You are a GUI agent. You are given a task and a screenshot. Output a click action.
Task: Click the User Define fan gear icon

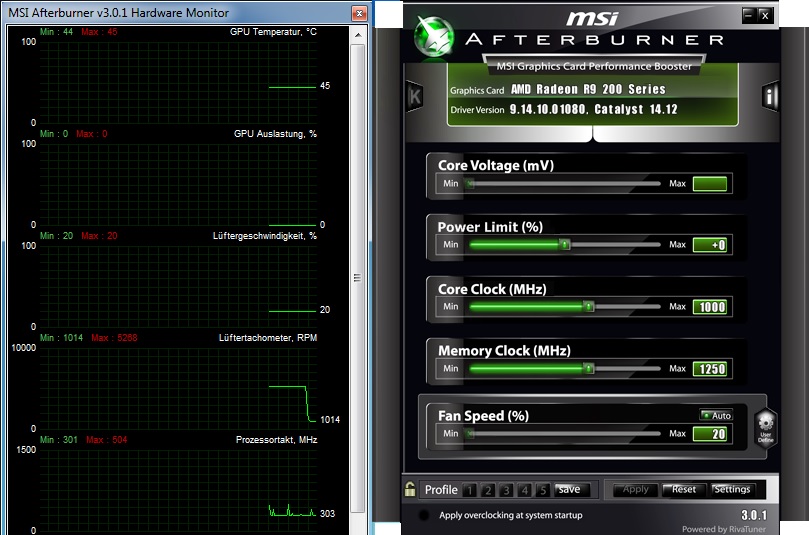(x=766, y=427)
